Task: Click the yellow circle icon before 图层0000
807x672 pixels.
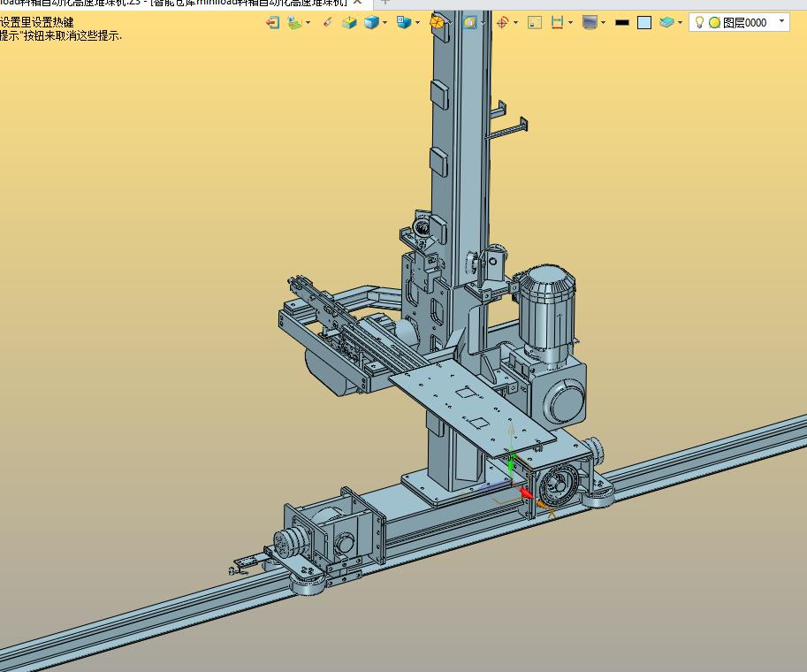Action: (x=714, y=23)
